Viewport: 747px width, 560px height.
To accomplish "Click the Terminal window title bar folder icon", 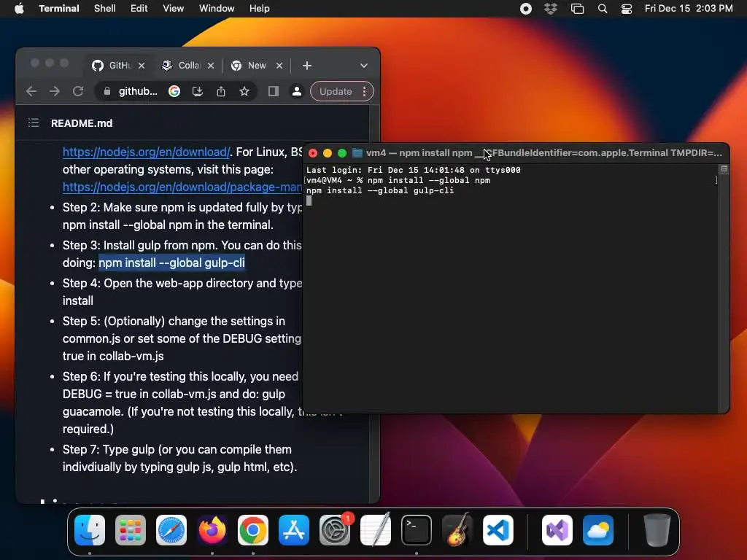I will [x=357, y=153].
